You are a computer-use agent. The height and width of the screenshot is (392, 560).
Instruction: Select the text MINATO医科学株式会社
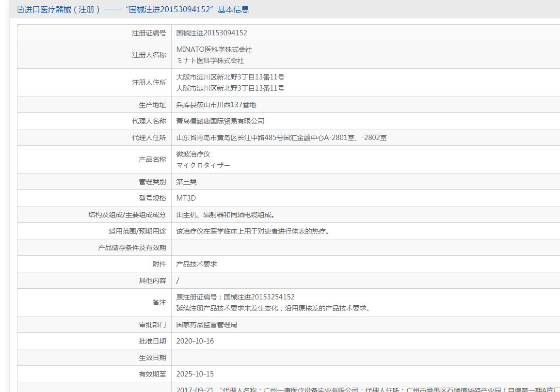pyautogui.click(x=214, y=49)
